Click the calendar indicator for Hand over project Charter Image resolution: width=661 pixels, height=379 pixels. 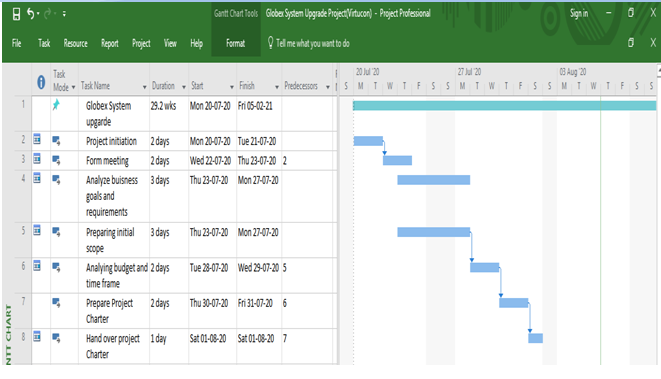[x=37, y=336]
